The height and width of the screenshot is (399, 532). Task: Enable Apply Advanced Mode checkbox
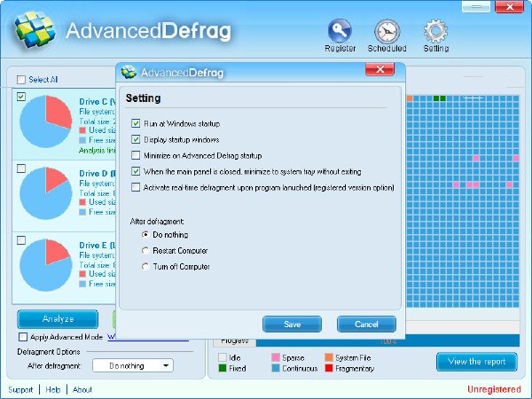click(x=23, y=337)
